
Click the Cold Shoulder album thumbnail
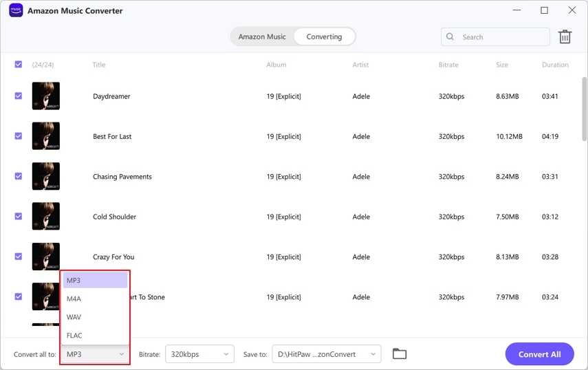click(46, 217)
